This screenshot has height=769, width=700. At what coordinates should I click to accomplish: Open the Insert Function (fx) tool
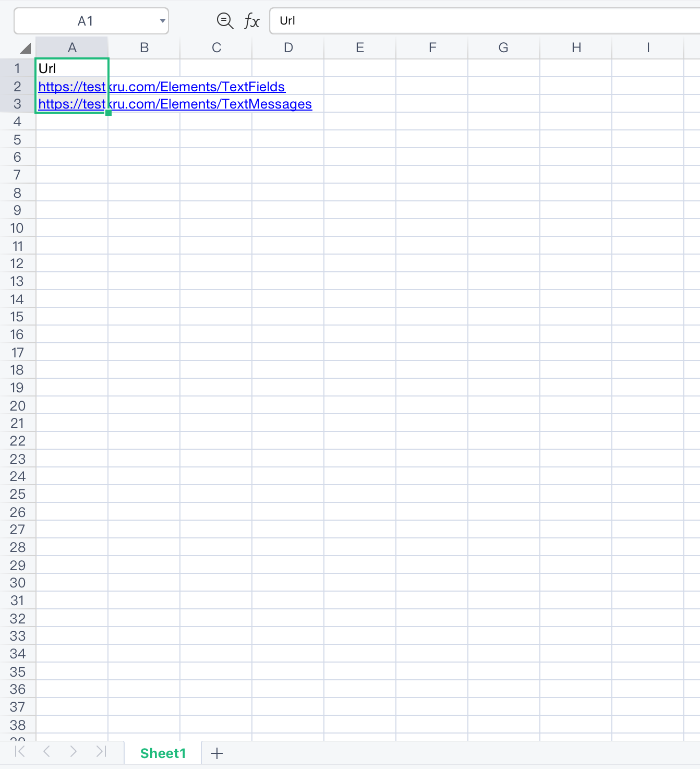click(x=251, y=21)
